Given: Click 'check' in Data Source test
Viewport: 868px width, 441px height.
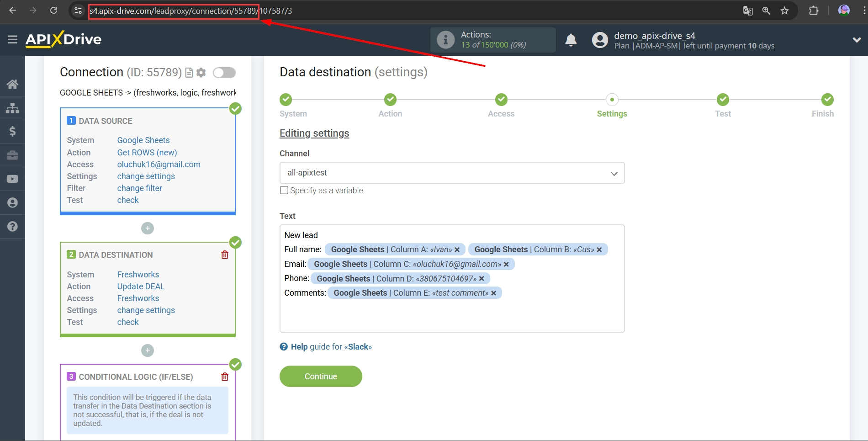Looking at the screenshot, I should point(128,200).
